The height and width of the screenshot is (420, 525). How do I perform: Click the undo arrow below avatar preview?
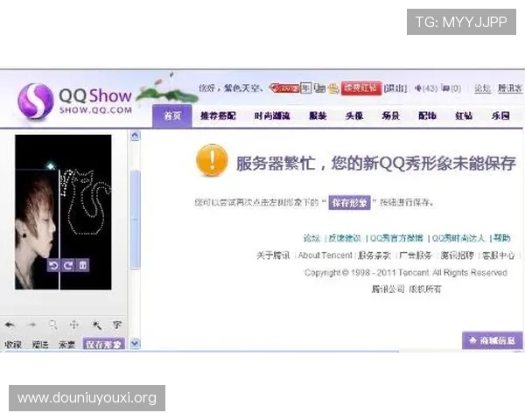coord(10,325)
